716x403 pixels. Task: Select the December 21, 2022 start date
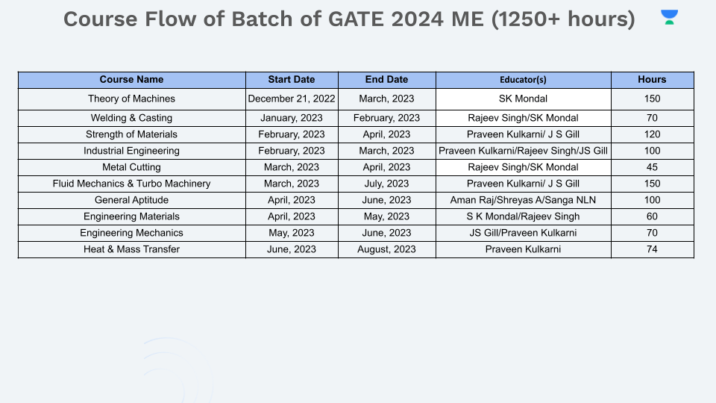(x=292, y=99)
